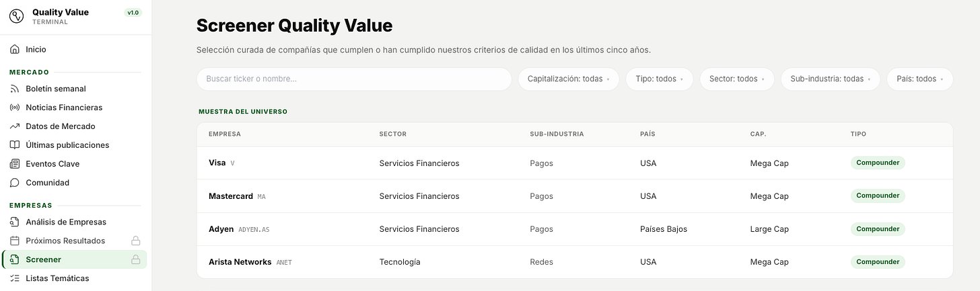The width and height of the screenshot is (980, 291).
Task: Click Tecnología sector cell
Action: point(400,262)
